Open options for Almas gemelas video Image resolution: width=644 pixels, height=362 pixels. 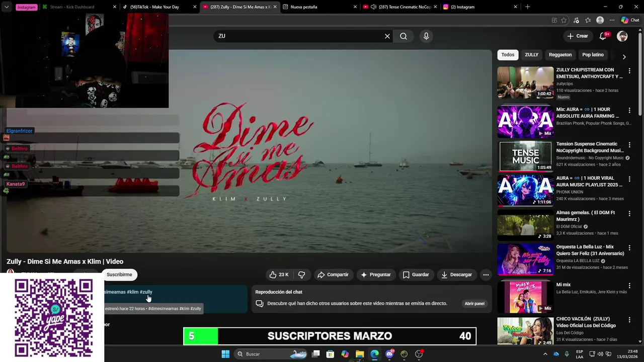pyautogui.click(x=629, y=214)
